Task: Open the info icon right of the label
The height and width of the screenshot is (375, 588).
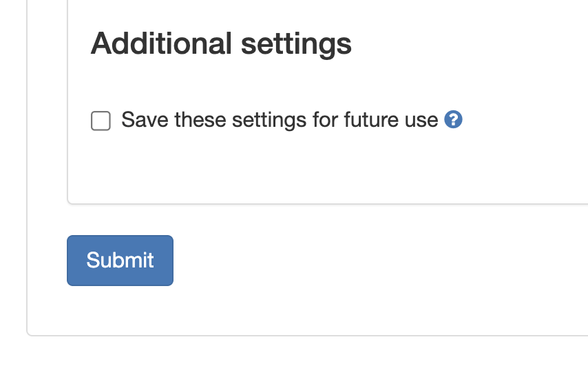Action: click(x=453, y=120)
